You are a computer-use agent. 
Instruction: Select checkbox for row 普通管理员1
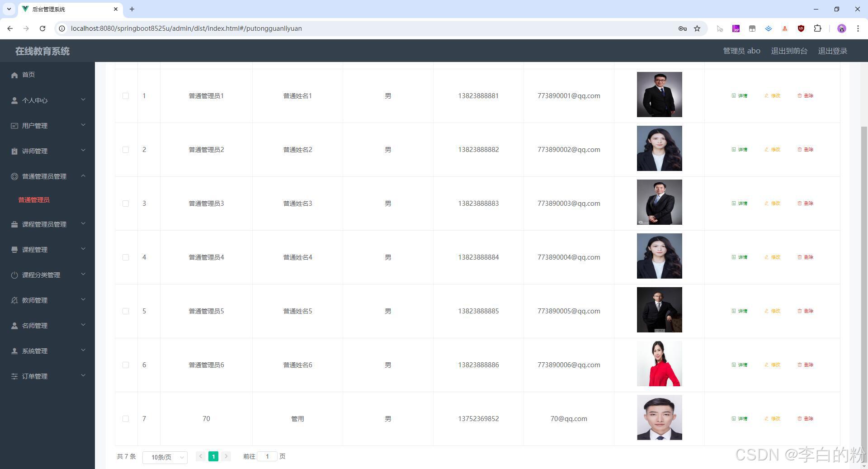(x=126, y=96)
